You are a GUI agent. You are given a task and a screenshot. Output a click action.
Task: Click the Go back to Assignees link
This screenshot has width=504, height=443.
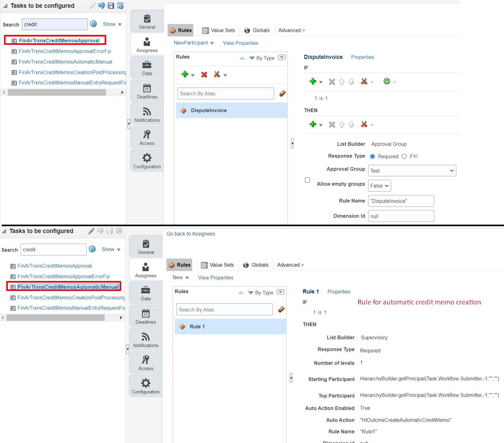click(190, 233)
